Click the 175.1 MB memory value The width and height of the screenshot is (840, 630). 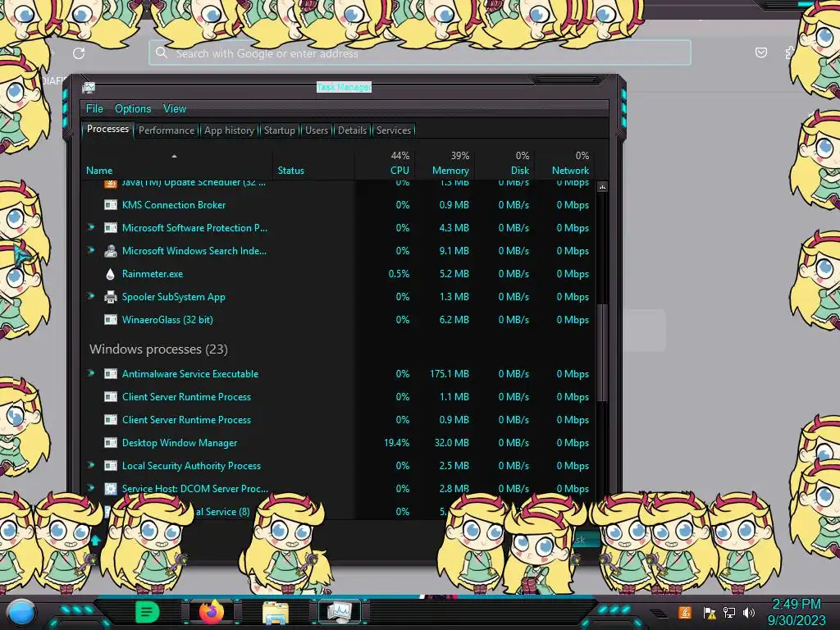coord(449,374)
